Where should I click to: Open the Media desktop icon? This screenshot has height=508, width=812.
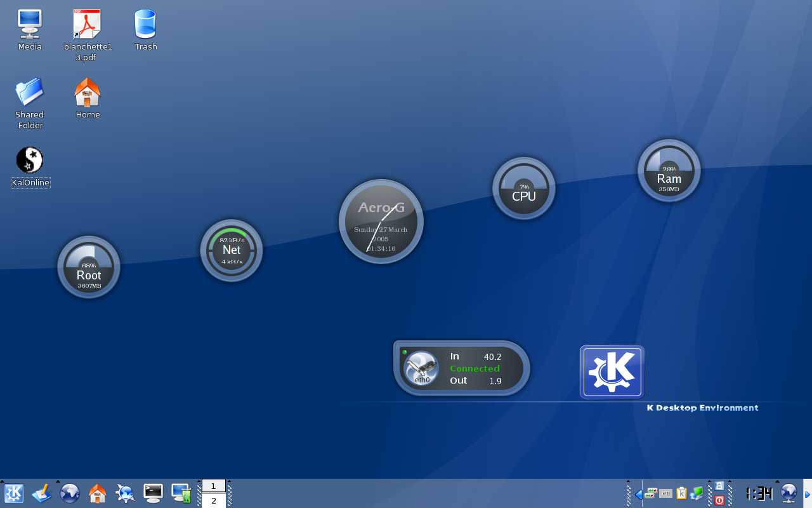[30, 24]
